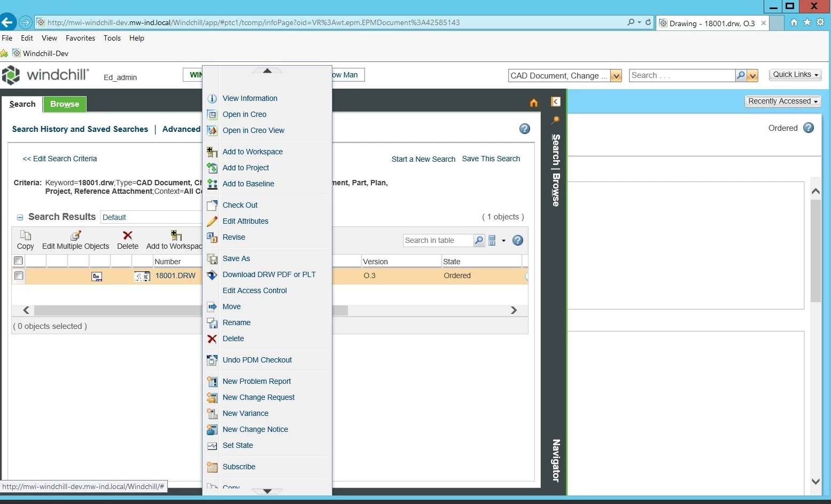Image resolution: width=831 pixels, height=504 pixels.
Task: Open the Tools menu in browser
Action: point(112,38)
